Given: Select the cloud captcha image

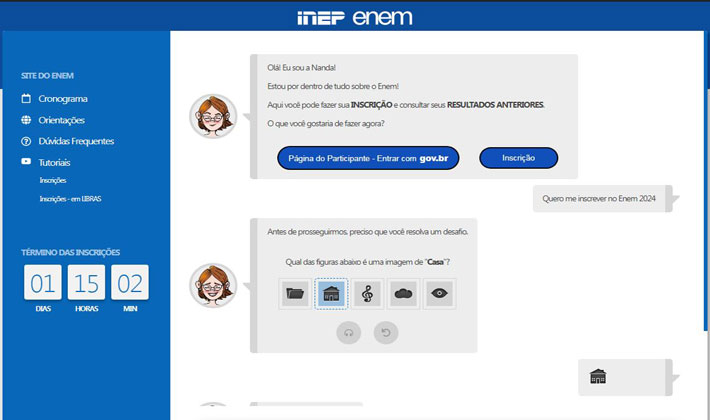Looking at the screenshot, I should 403,294.
